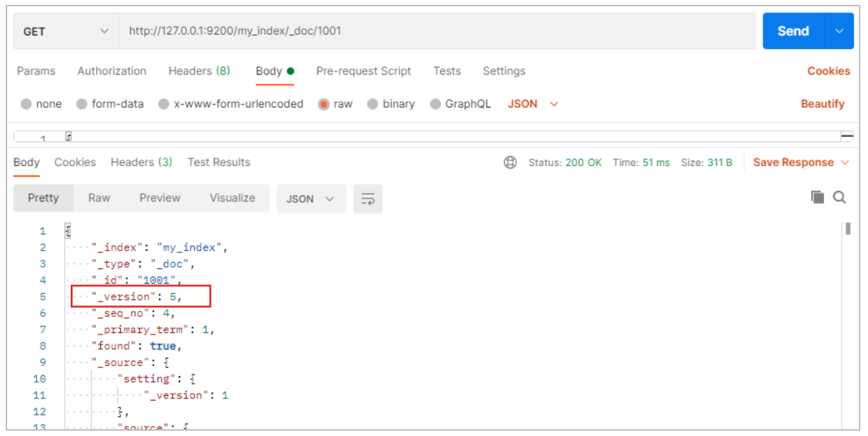Open search in response body
The width and height of the screenshot is (868, 436).
click(840, 198)
